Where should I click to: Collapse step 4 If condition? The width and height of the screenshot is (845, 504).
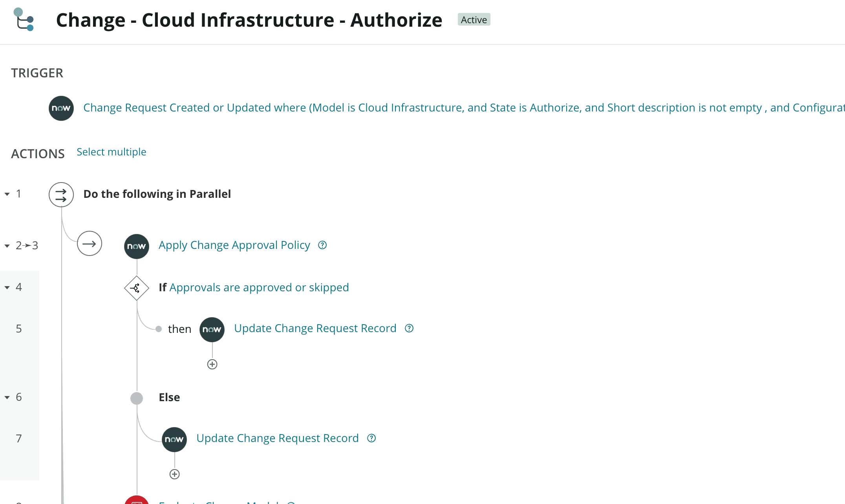[x=7, y=287]
